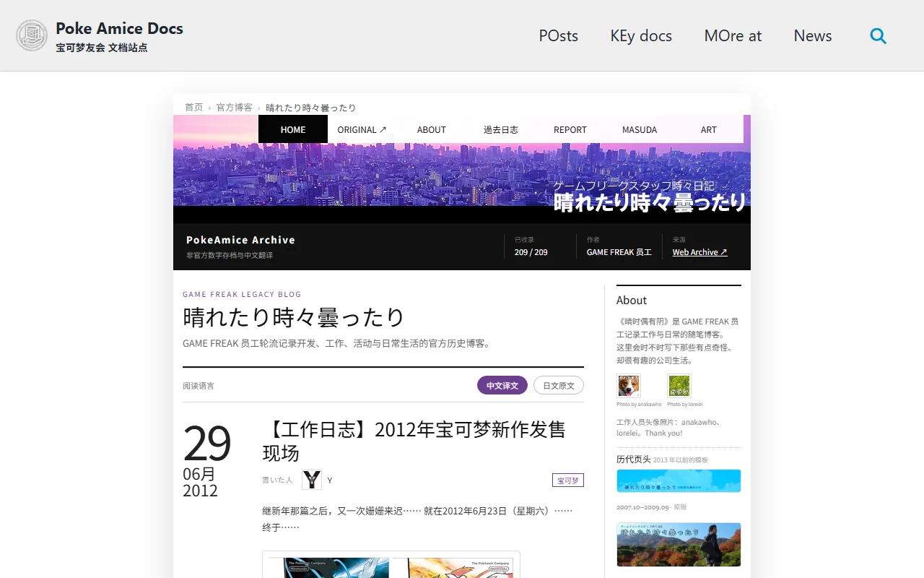Screen dimensions: 924x578
Task: Switch reading language to 中文译文
Action: click(x=502, y=386)
